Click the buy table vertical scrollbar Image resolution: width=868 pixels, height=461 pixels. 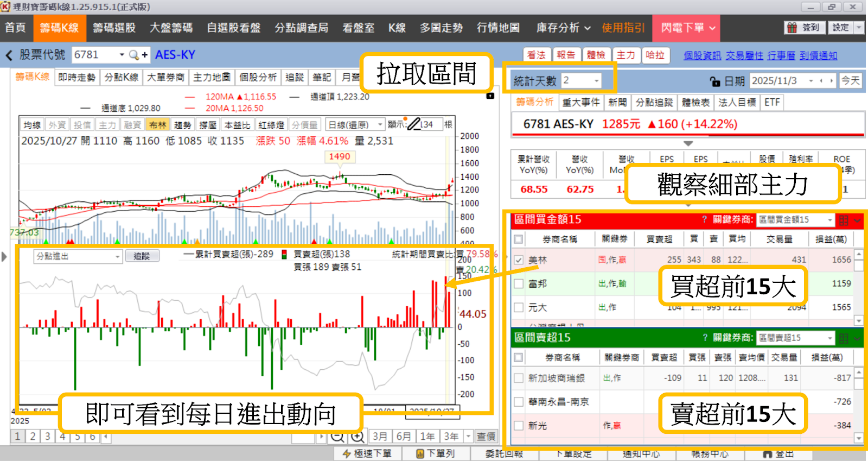859,288
